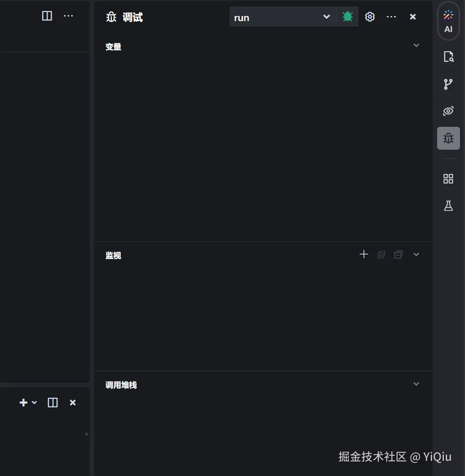This screenshot has height=476, width=465.
Task: Collapse the 调用堆栈 section chevron
Action: [x=416, y=384]
